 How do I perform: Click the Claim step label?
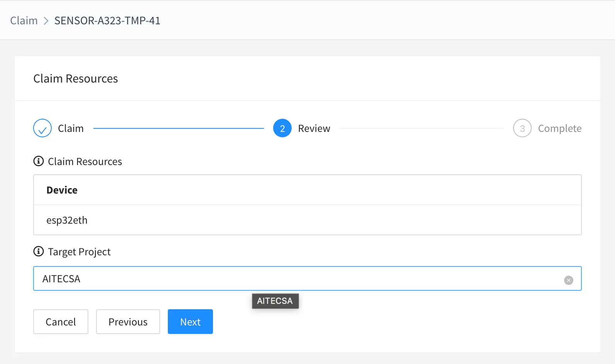pos(71,128)
